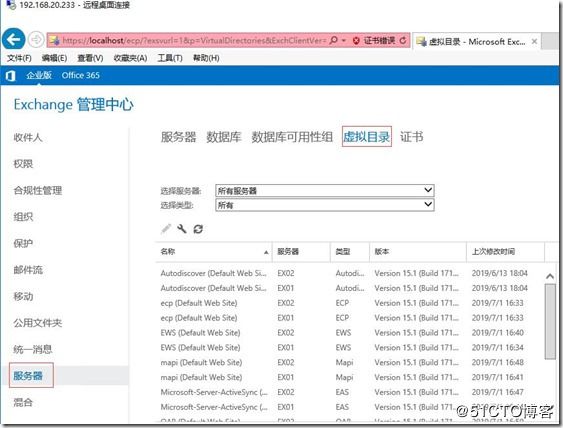Select ecp (Default Web Site) EX02 row

pyautogui.click(x=349, y=303)
